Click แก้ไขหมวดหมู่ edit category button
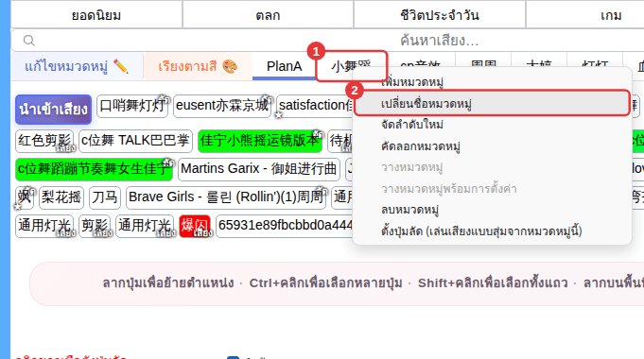The width and height of the screenshot is (644, 359). tap(77, 66)
